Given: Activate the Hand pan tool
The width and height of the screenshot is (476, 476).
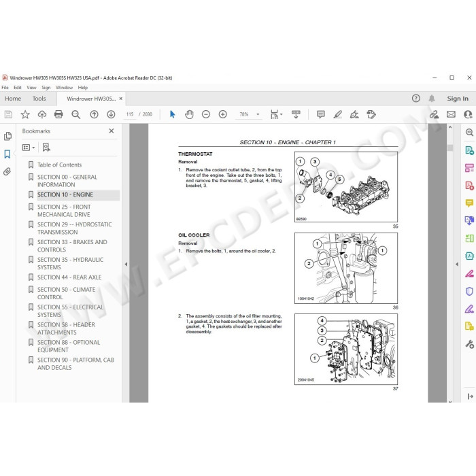Looking at the screenshot, I should pyautogui.click(x=189, y=114).
